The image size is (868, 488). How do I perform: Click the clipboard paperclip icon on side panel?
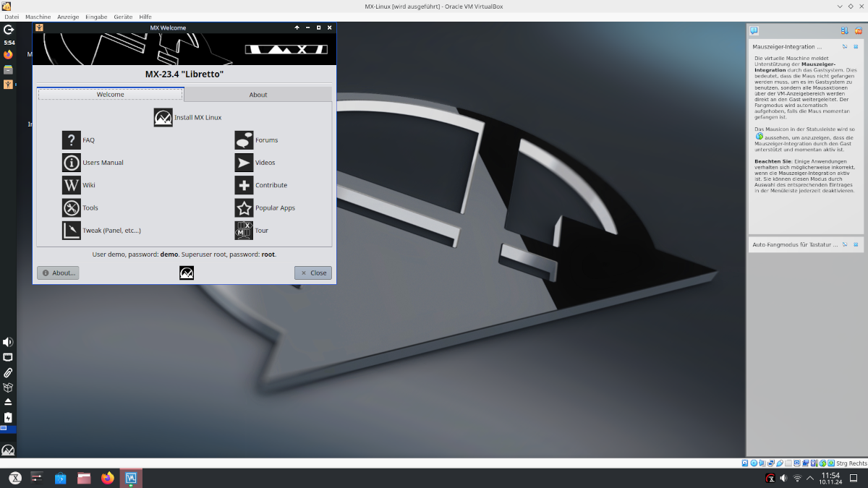[8, 372]
